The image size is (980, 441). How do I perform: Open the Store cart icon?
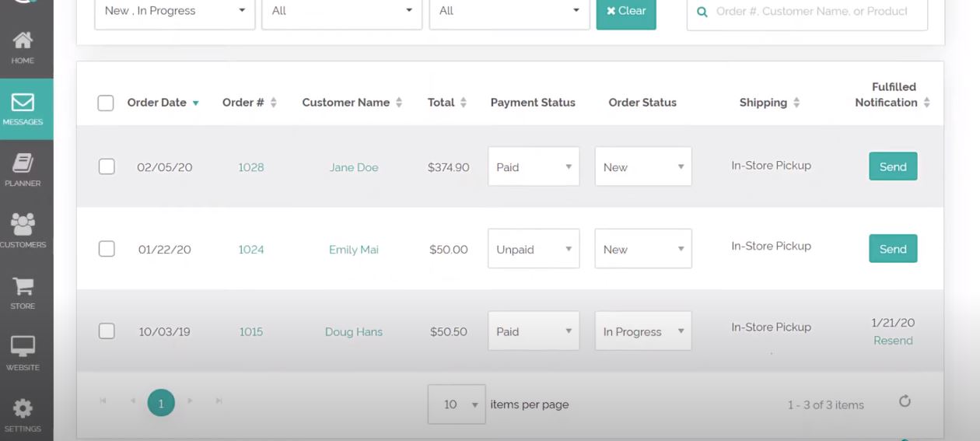23,287
